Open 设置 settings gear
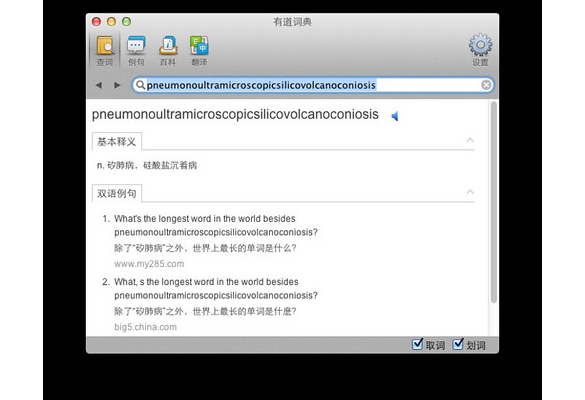585x400 pixels. pos(480,50)
